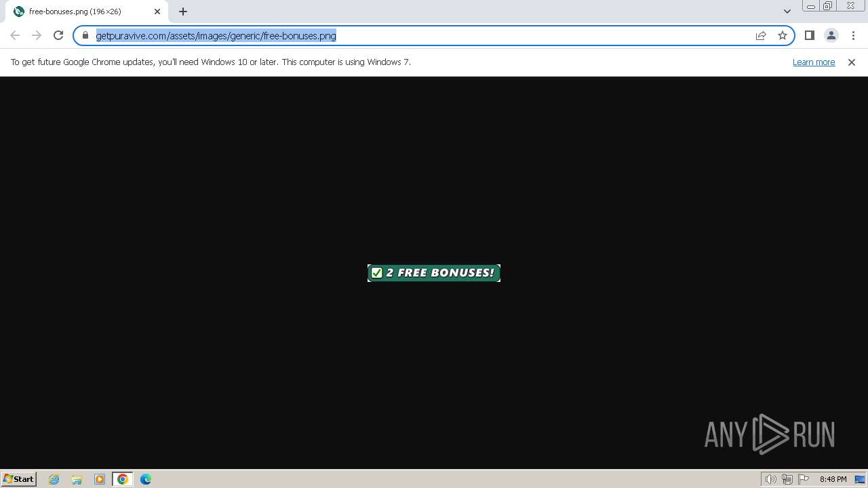The image size is (868, 488).
Task: Dismiss the Chrome update notification bar
Action: pyautogui.click(x=852, y=62)
